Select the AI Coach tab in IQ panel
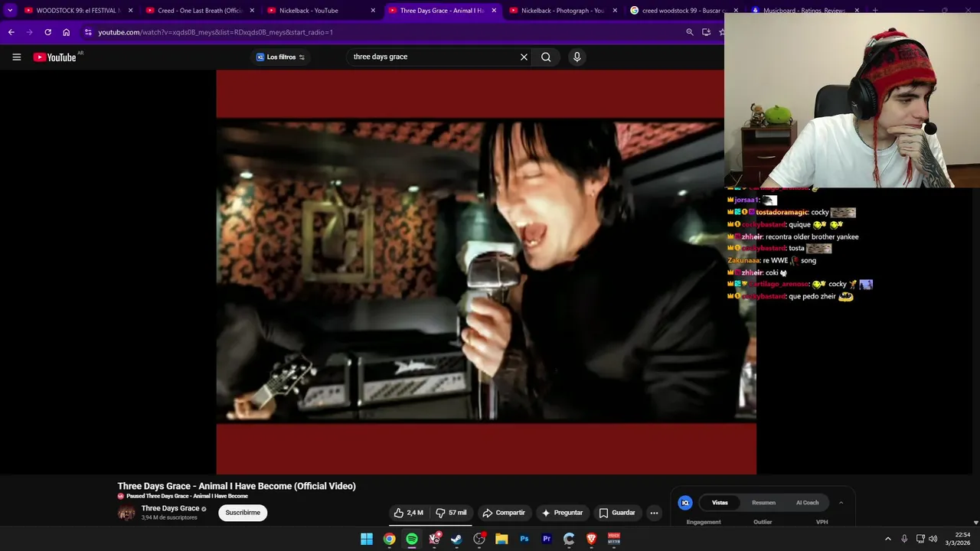Viewport: 980px width, 551px height. [807, 503]
